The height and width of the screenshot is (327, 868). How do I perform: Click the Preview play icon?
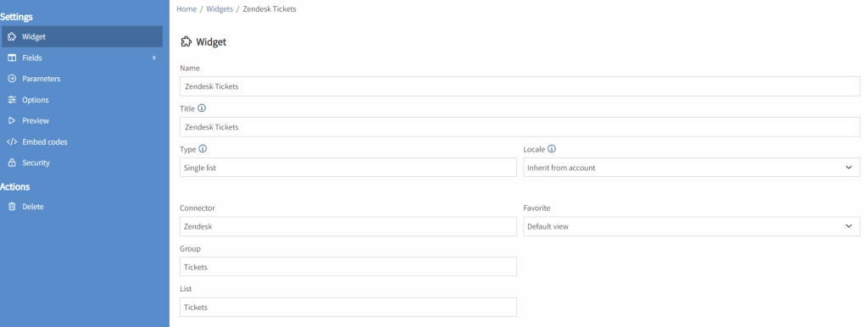[x=12, y=120]
